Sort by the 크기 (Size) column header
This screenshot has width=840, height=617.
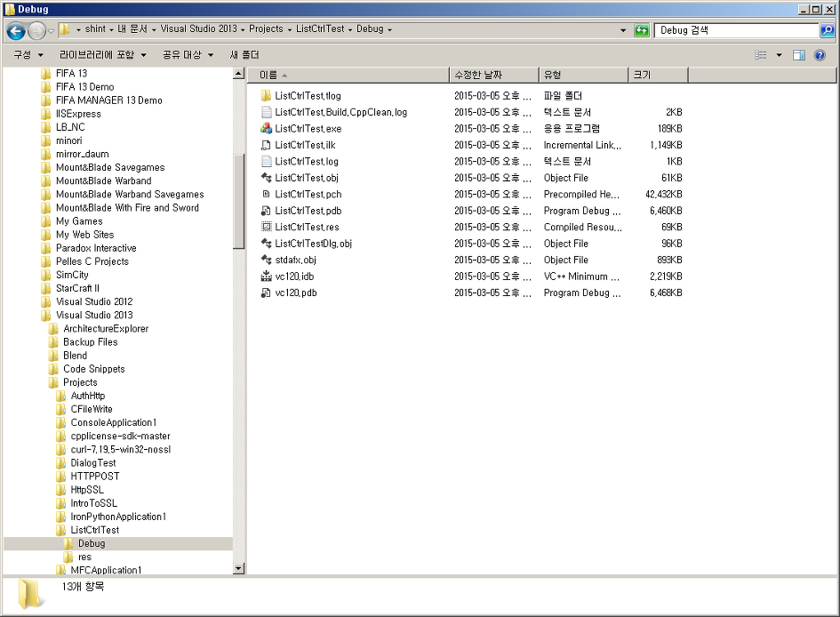click(x=659, y=75)
